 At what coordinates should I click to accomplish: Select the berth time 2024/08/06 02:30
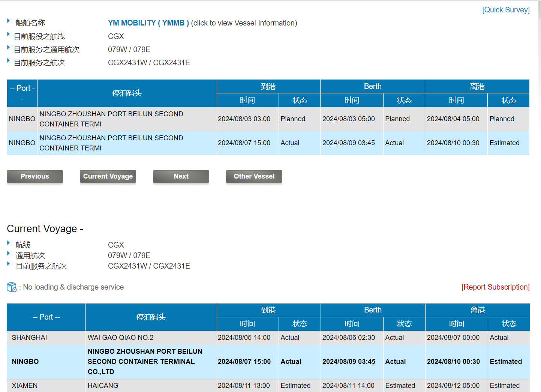point(349,338)
